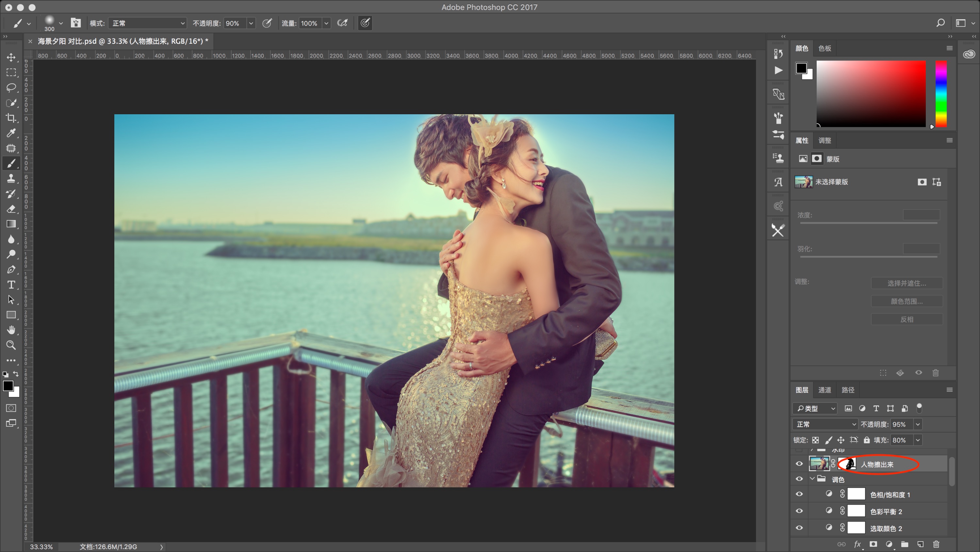Viewport: 980px width, 552px height.
Task: Switch to the 路径 tab
Action: tap(848, 390)
